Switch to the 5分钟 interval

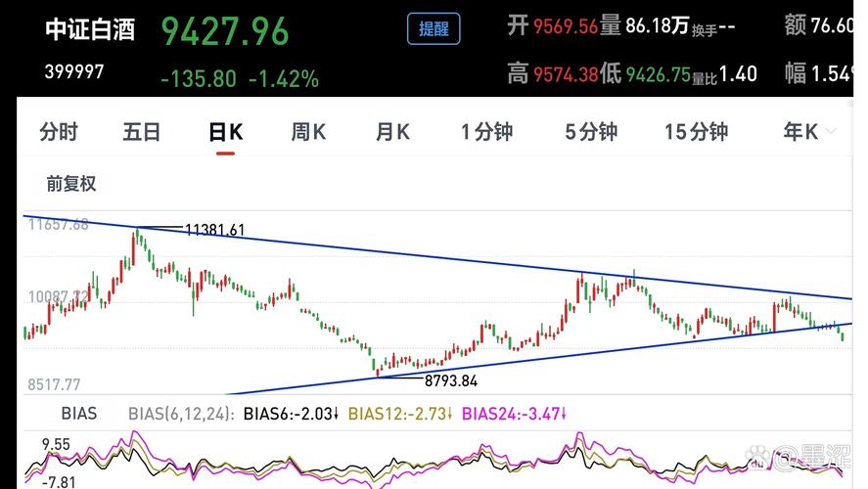[591, 133]
